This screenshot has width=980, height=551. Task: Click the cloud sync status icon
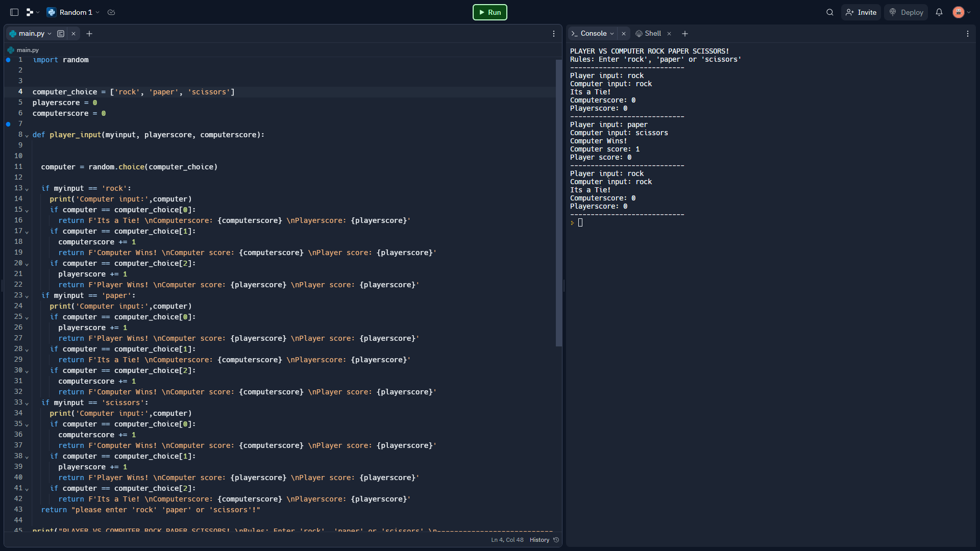pyautogui.click(x=111, y=12)
